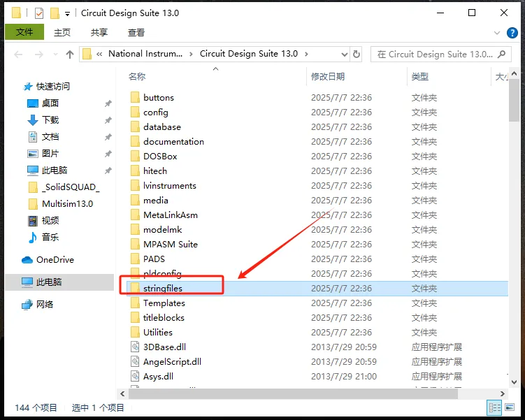Open 视频 in the sidebar
Viewport: 525px width, 420px height.
(x=43, y=220)
